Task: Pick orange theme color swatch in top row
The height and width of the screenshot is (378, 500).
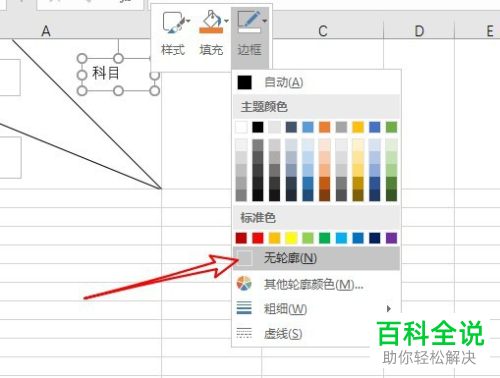Action: tap(325, 127)
